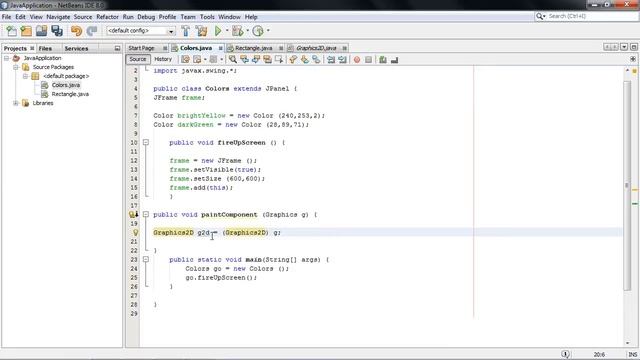Click the Comment lines icon
The width and height of the screenshot is (640, 360).
coord(382,60)
